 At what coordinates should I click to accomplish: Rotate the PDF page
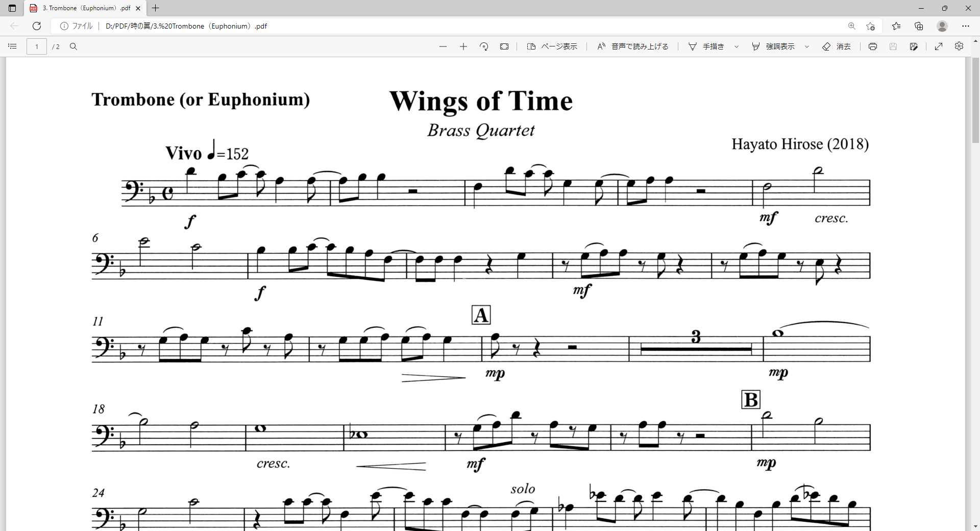coord(484,46)
